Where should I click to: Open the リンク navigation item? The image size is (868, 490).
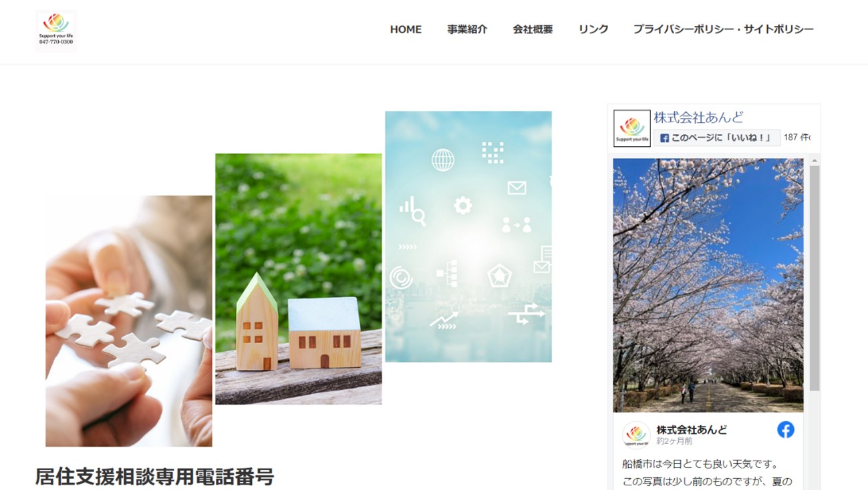point(593,29)
